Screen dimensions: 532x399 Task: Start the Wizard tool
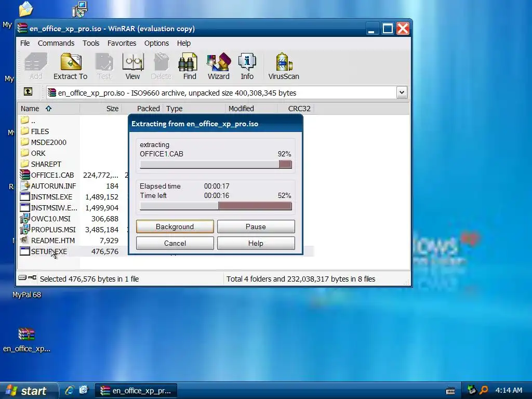(x=219, y=66)
